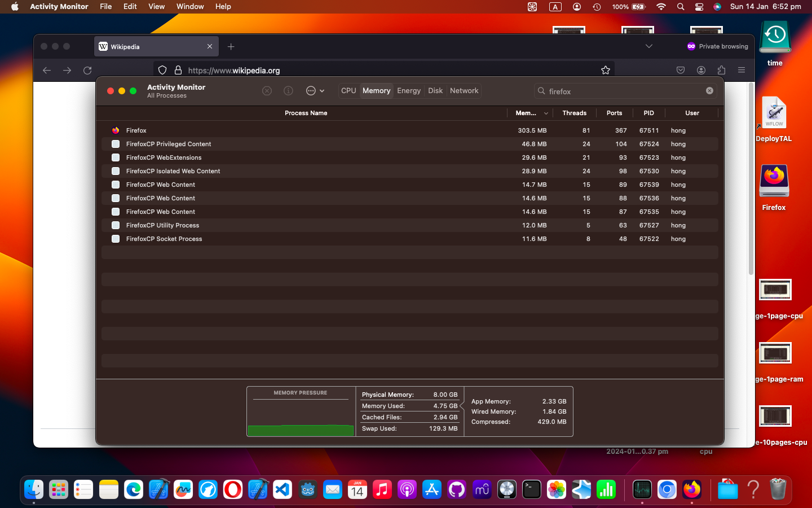
Task: Open Control Centre in menu bar
Action: tap(699, 7)
